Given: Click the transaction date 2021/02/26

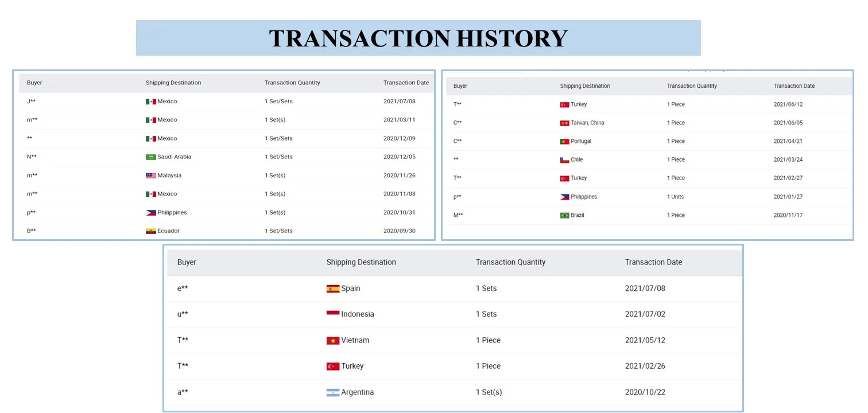Looking at the screenshot, I should (645, 366).
